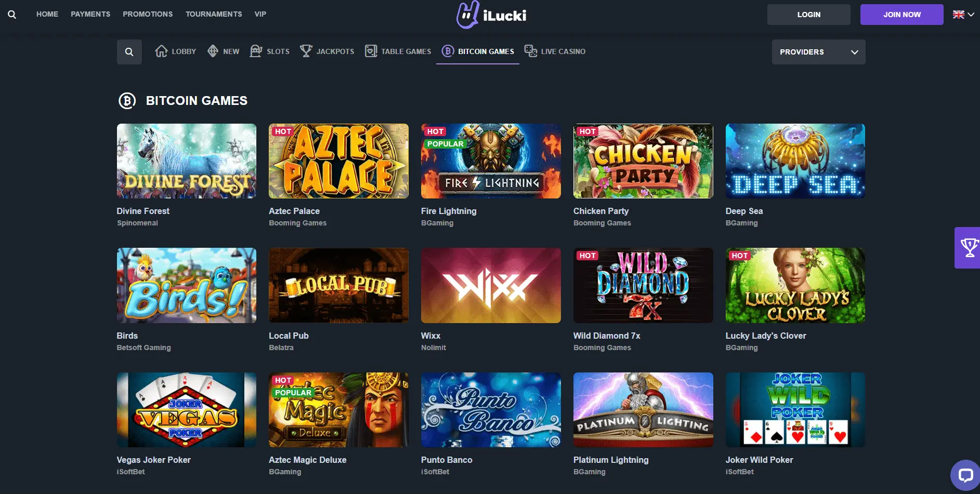The image size is (980, 494).
Task: Open the language flag selector
Action: [963, 15]
